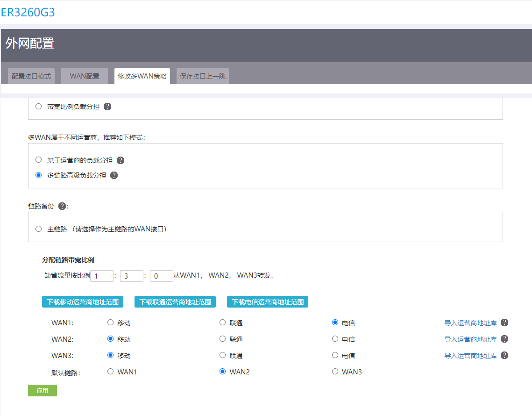Click help icon beside 带宽比例负载分担
This screenshot has height=416, width=532.
(107, 107)
